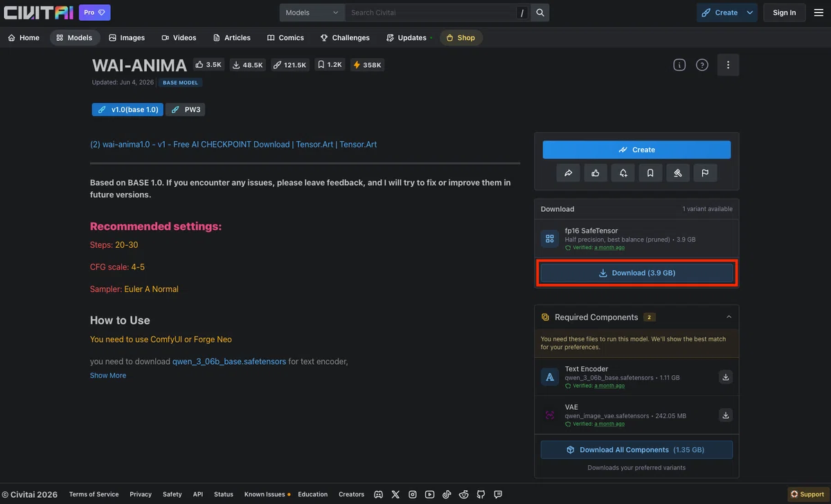
Task: Bookmark the model with the bookmark icon
Action: (x=650, y=173)
